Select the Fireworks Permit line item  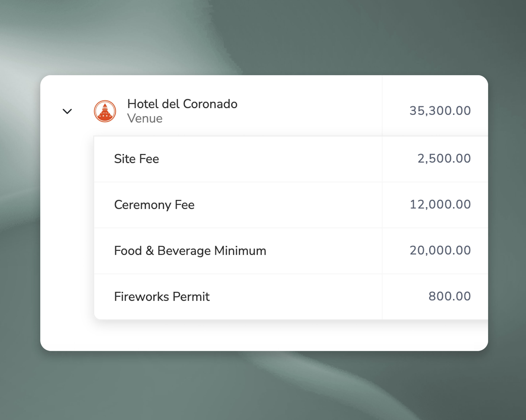162,297
